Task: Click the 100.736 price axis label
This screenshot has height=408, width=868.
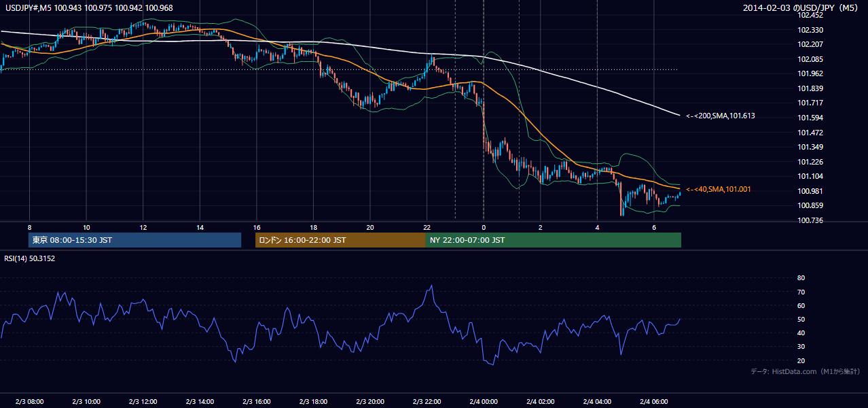Action: point(810,220)
